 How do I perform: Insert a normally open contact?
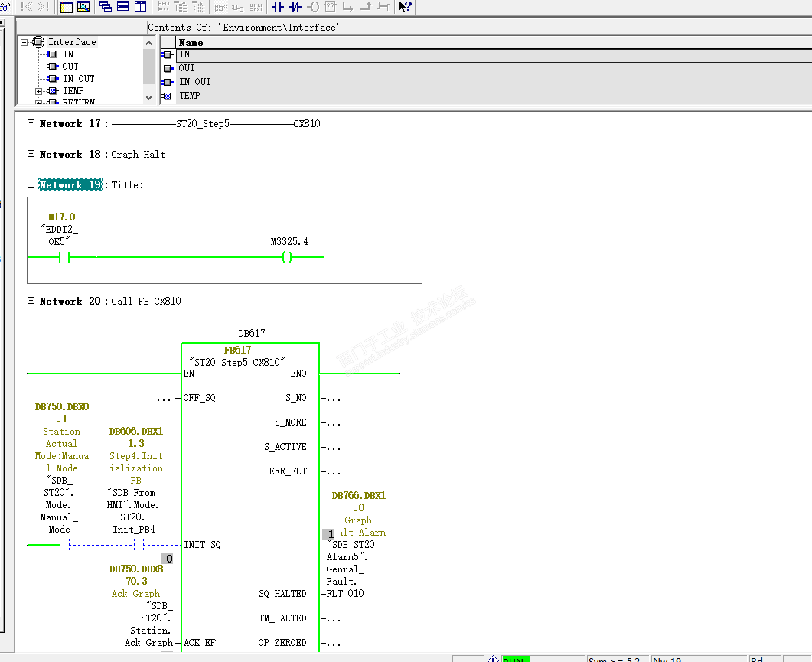[x=277, y=7]
